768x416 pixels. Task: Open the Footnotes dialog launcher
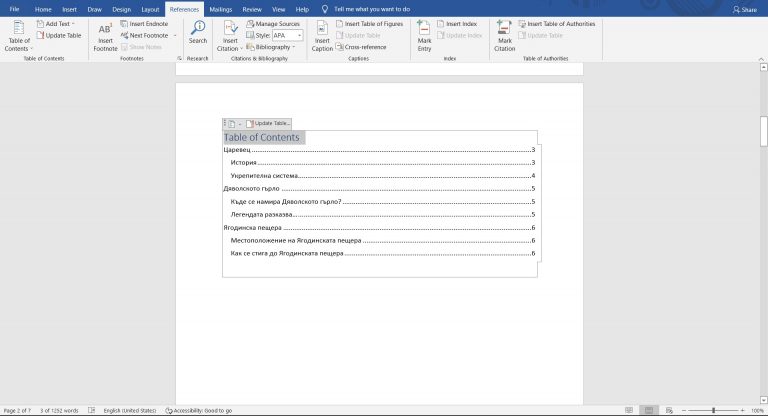tap(179, 58)
